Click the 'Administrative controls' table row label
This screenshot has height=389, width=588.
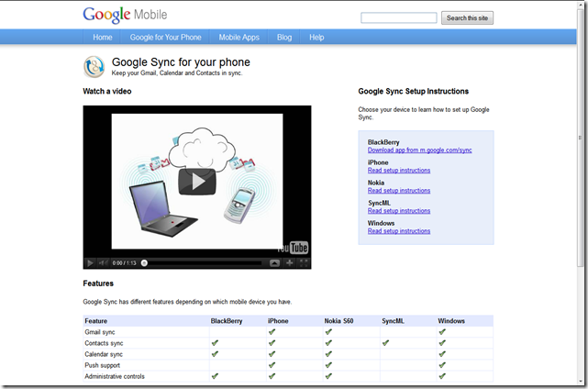pyautogui.click(x=115, y=376)
